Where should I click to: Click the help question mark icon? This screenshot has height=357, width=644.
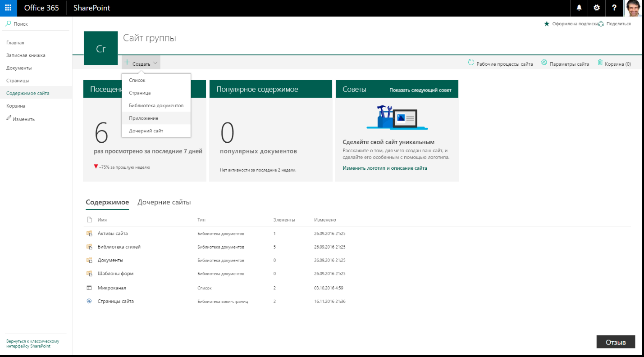click(614, 8)
